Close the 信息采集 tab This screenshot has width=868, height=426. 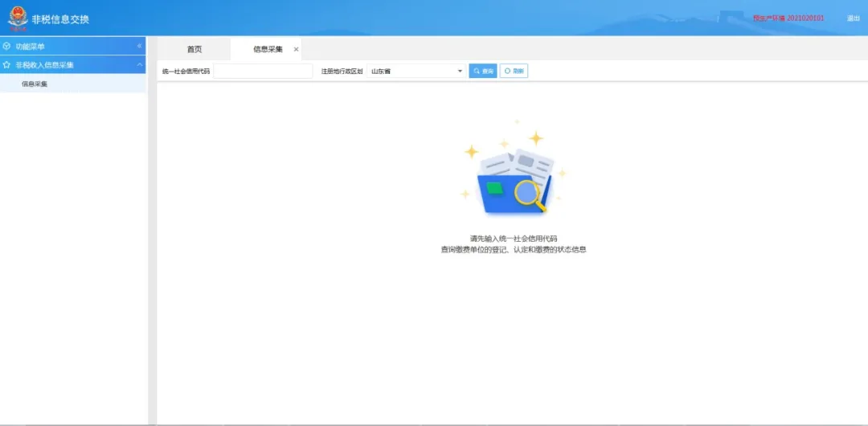tap(296, 50)
